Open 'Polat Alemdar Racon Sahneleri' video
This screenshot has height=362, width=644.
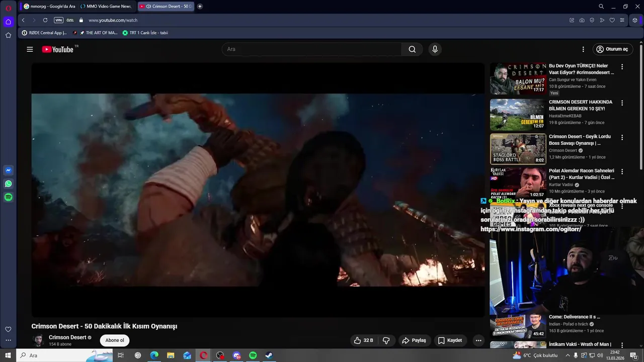tap(518, 183)
